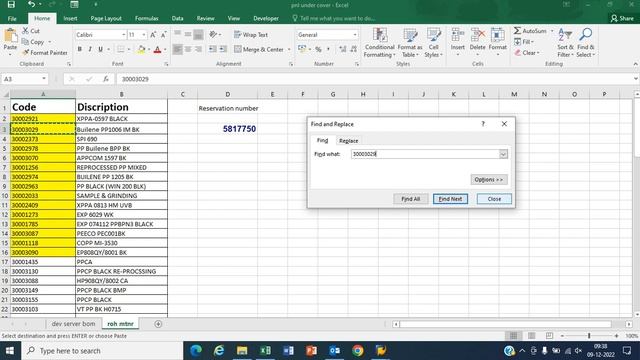640x360 pixels.
Task: Open the File tab
Action: 12,18
